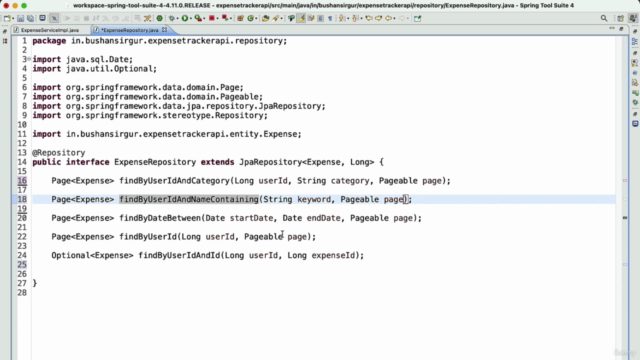Viewport: 640px width, 360px height.
Task: Click the Open Type icon
Action: (x=266, y=18)
